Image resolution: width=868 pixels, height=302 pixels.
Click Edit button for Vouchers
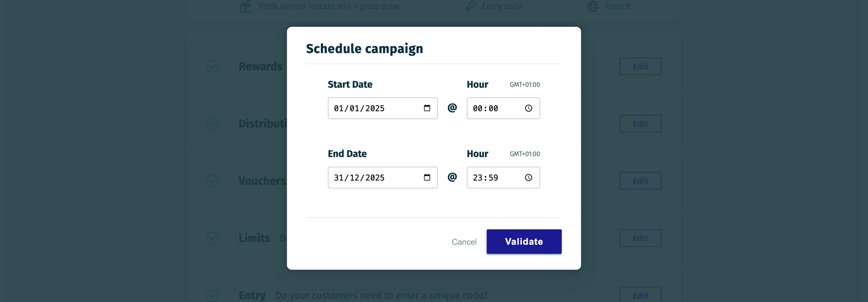(x=640, y=181)
